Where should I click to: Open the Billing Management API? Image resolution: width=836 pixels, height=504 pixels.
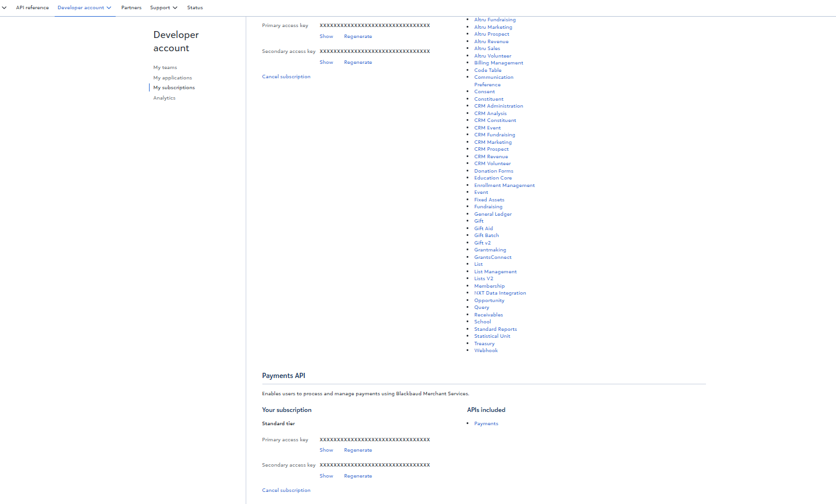tap(499, 63)
